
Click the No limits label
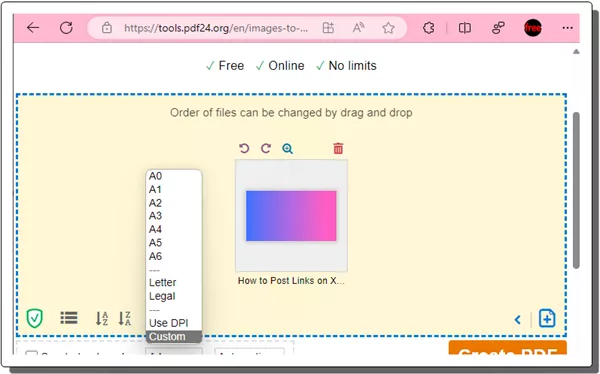click(x=346, y=66)
